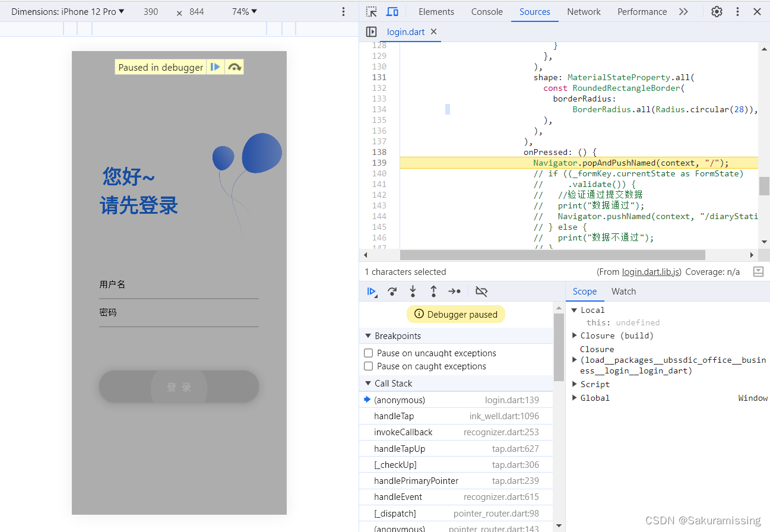Switch to the Console tab
The width and height of the screenshot is (770, 532).
coord(487,11)
